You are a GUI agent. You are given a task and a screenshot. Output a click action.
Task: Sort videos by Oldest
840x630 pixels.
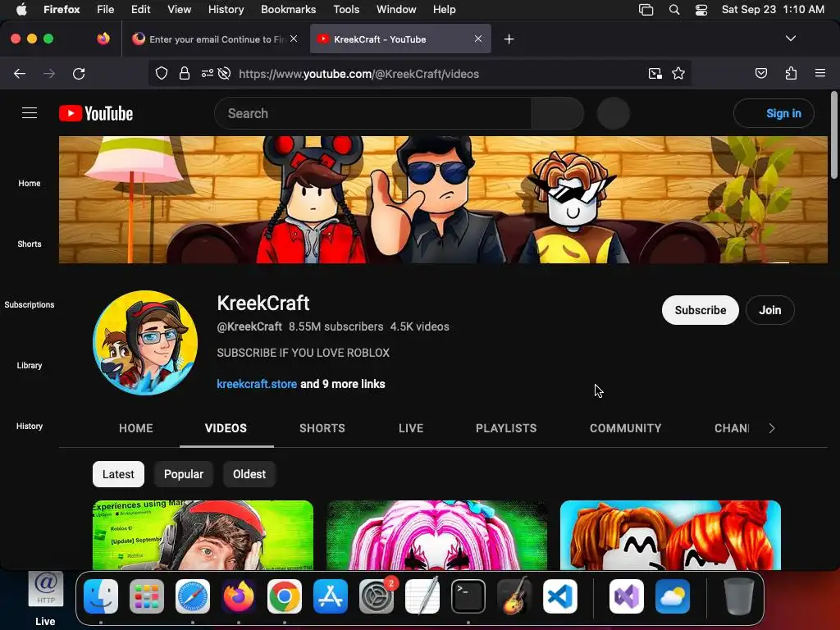tap(249, 474)
